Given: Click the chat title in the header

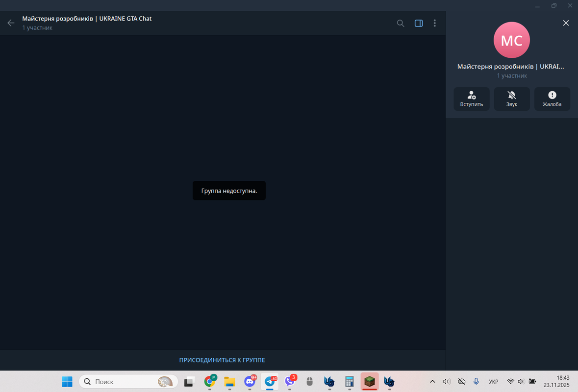Looking at the screenshot, I should pos(87,19).
